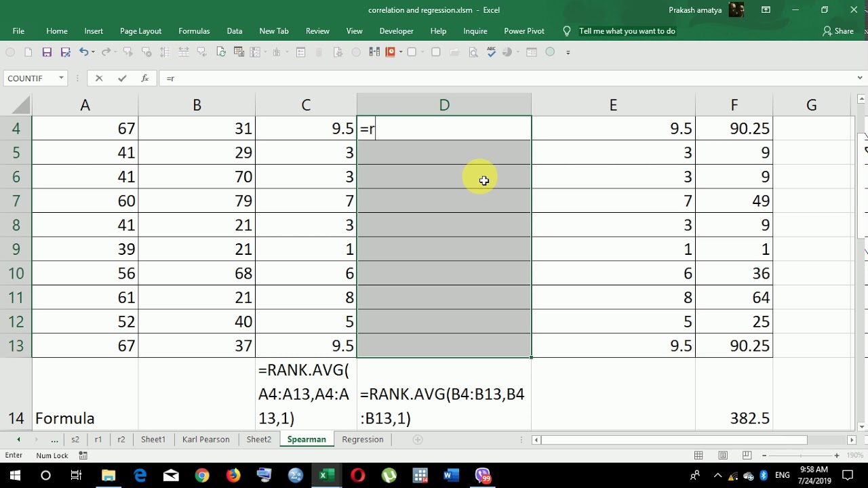Click the Save icon in Quick Access Toolbar

pyautogui.click(x=47, y=52)
